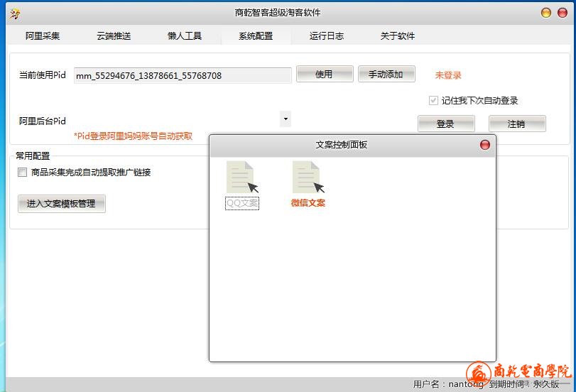Expand the 阿里后台Pid dropdown arrow

point(285,119)
